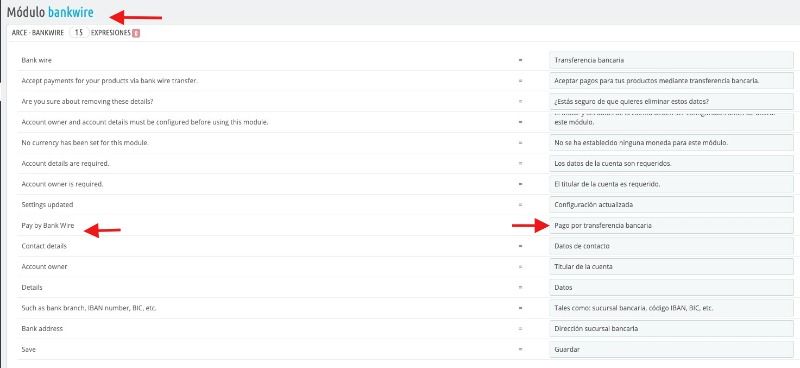Select the 'Configuración actualizada' translation field
The width and height of the screenshot is (800, 368).
click(x=671, y=205)
